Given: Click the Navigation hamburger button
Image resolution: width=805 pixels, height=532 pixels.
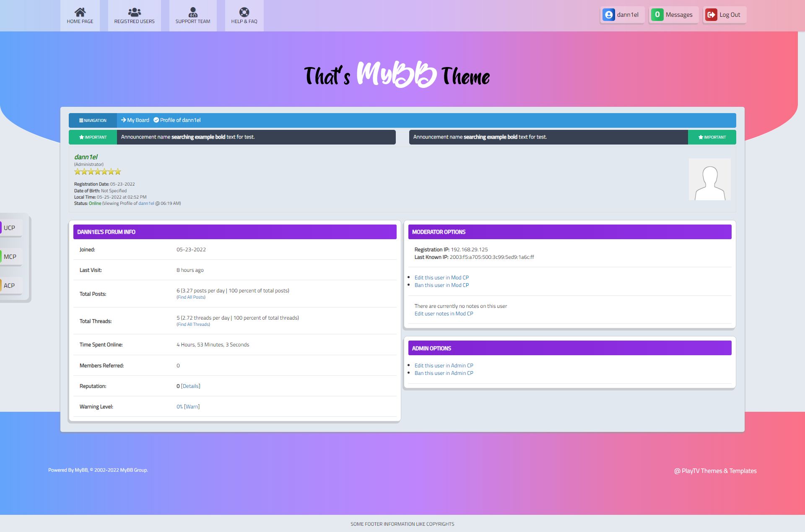Looking at the screenshot, I should pos(93,120).
